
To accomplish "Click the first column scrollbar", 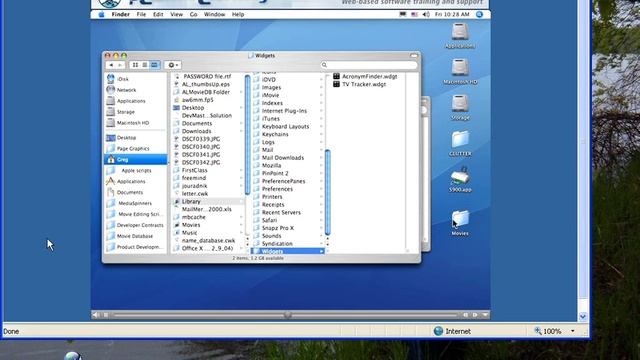I will click(x=247, y=135).
